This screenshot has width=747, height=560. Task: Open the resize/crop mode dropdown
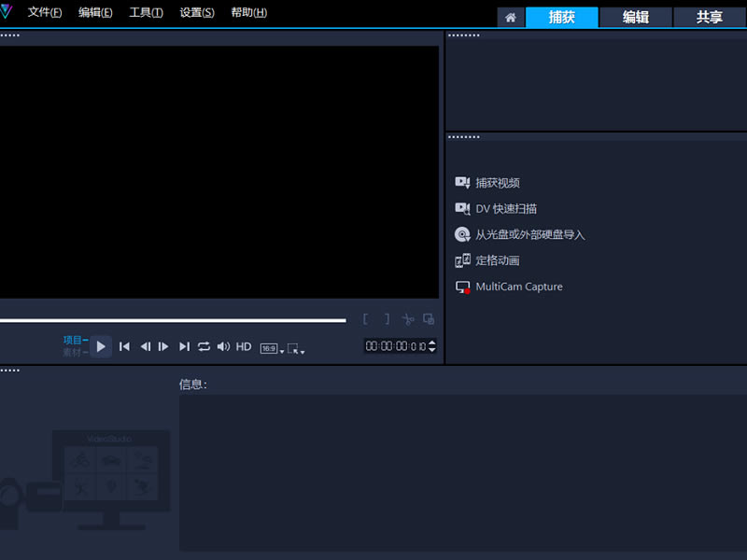pyautogui.click(x=296, y=348)
